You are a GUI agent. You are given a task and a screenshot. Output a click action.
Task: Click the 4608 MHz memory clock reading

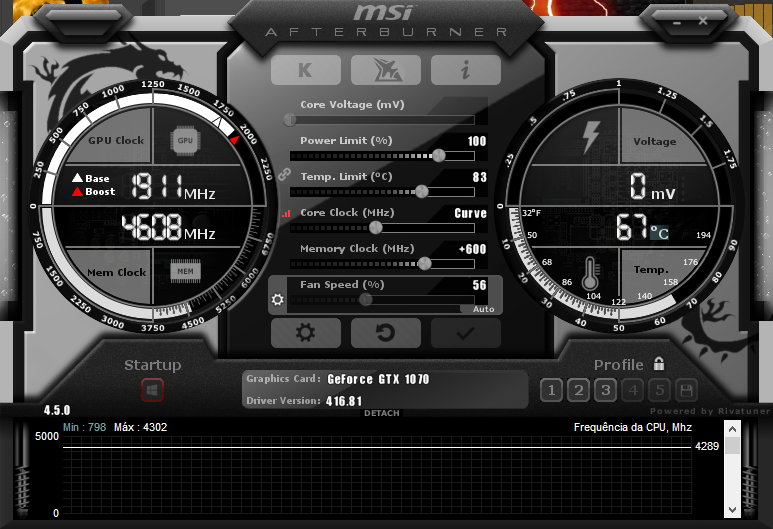(x=168, y=227)
